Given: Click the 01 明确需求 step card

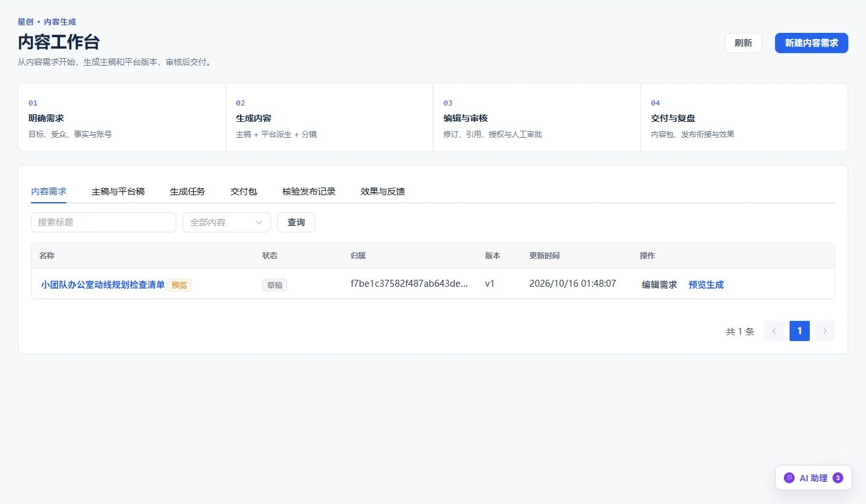Looking at the screenshot, I should tap(122, 117).
